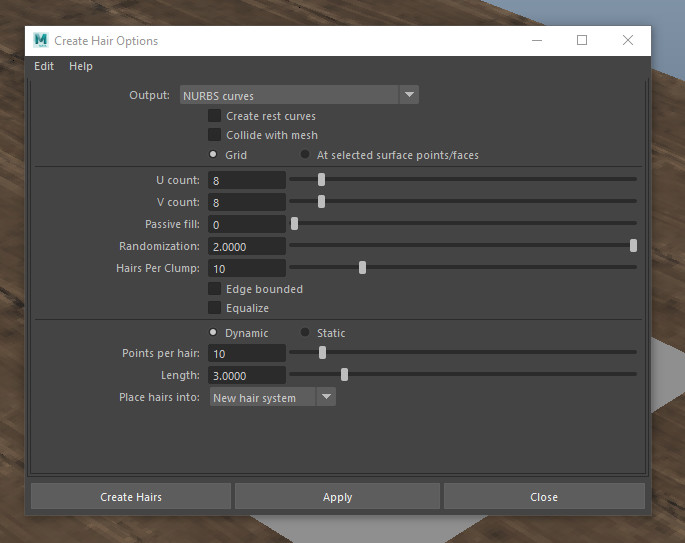Select At selected surface points/faces option

point(305,154)
